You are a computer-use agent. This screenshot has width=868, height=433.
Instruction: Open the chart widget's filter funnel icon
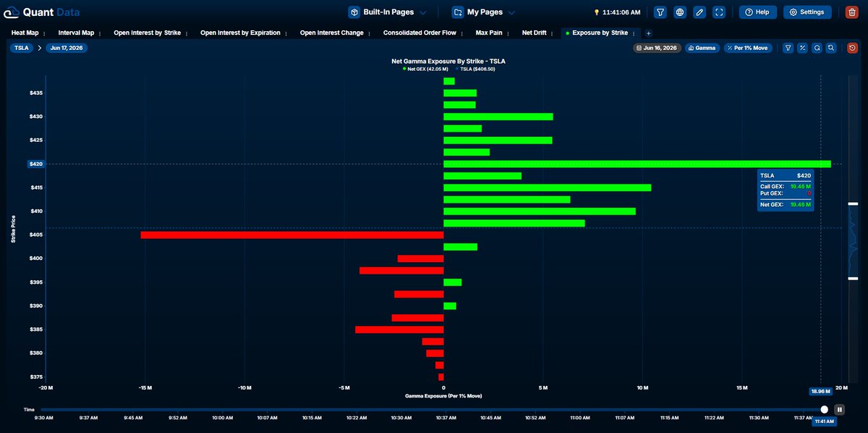[788, 48]
